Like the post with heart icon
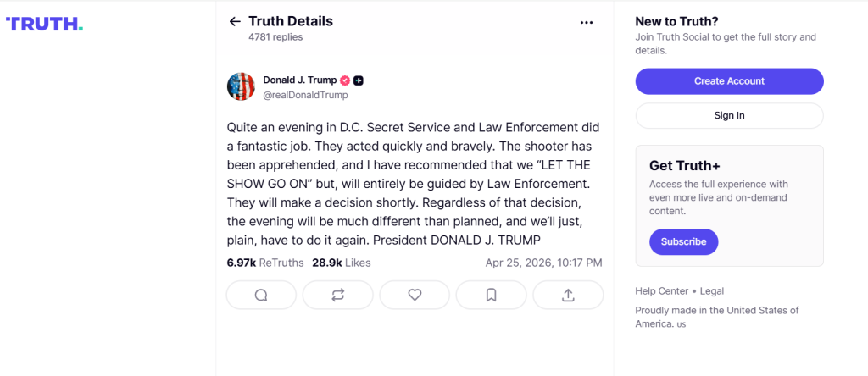This screenshot has height=376, width=868. (415, 295)
